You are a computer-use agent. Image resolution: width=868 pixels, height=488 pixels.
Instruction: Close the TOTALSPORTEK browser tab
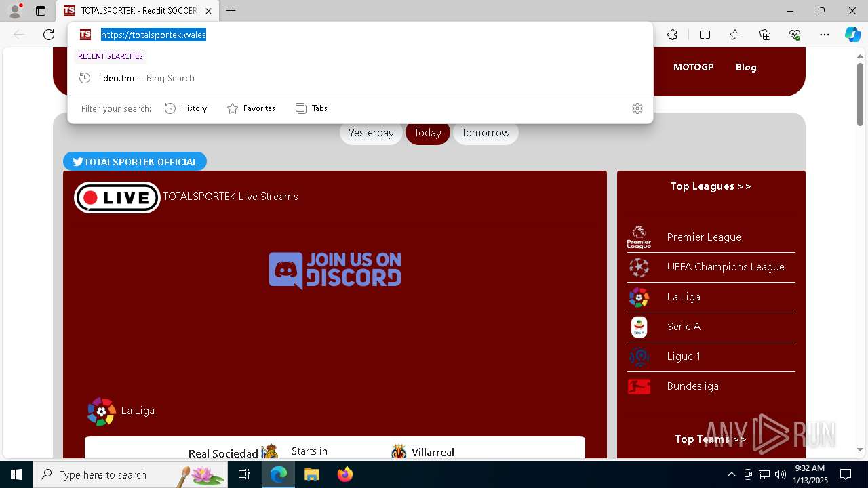(208, 11)
